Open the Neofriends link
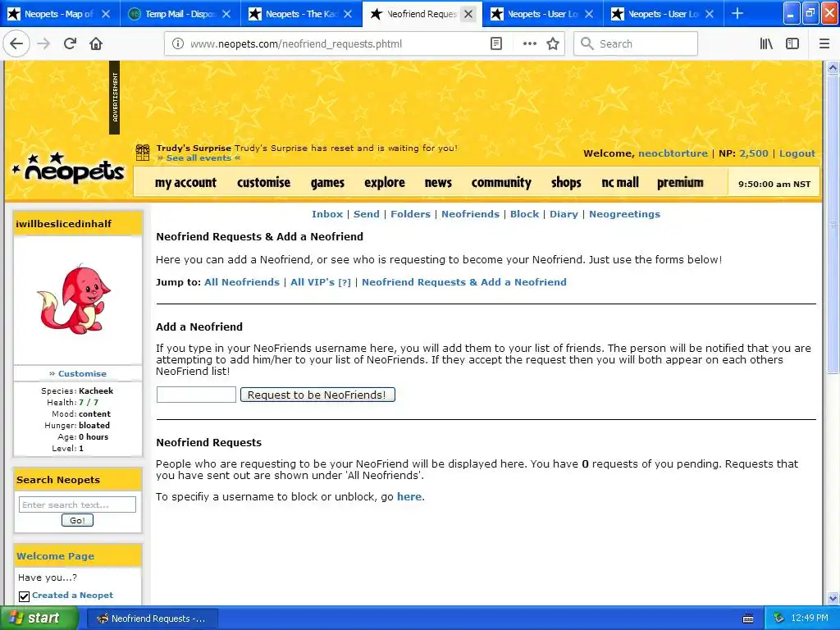This screenshot has height=630, width=840. point(470,214)
